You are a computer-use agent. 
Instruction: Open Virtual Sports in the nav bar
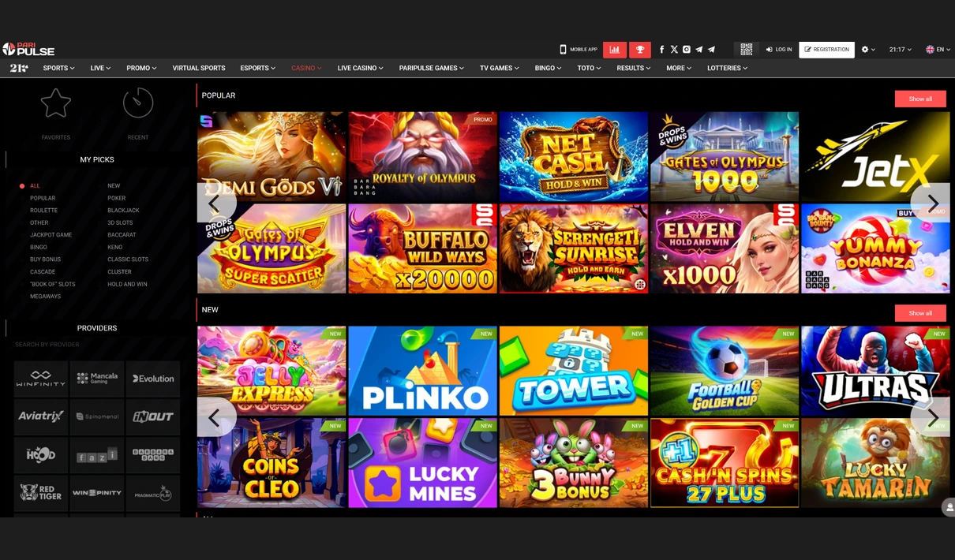[x=199, y=69]
